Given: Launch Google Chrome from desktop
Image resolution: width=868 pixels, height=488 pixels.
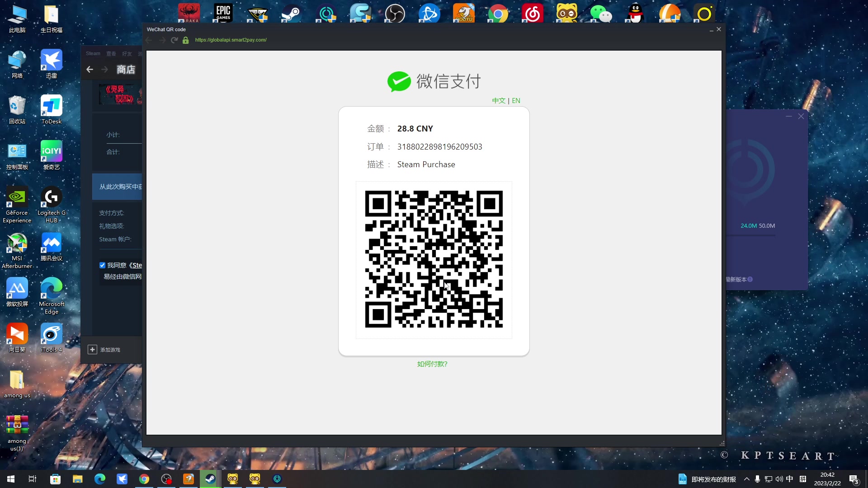Looking at the screenshot, I should (498, 13).
